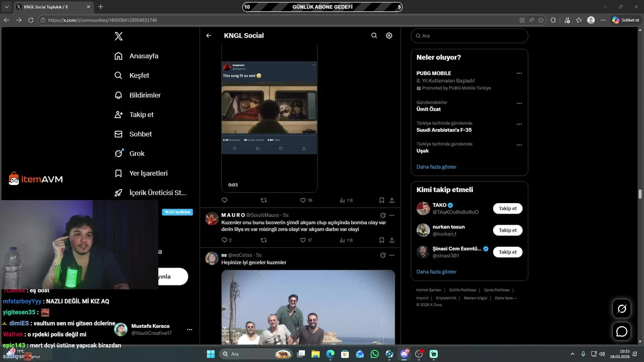Open the Grok floating button

tap(622, 309)
